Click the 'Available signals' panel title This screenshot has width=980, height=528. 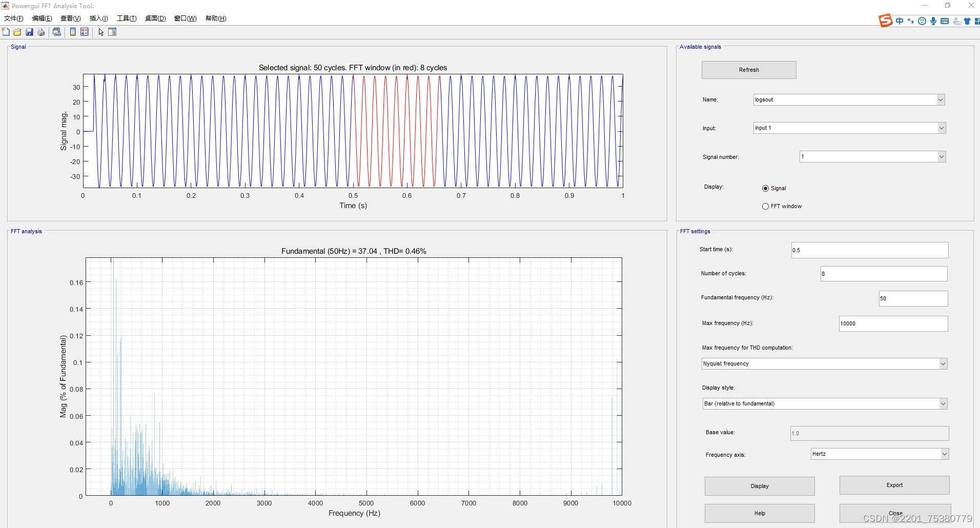(700, 47)
